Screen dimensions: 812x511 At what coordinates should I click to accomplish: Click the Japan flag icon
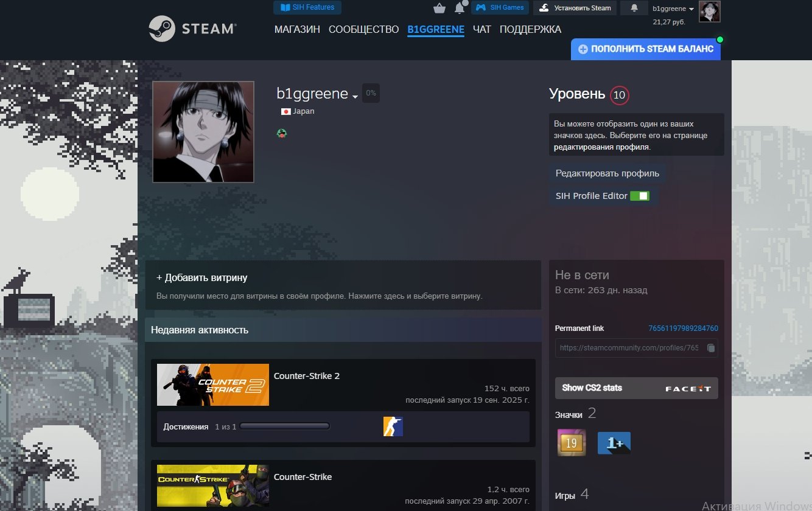click(x=285, y=111)
